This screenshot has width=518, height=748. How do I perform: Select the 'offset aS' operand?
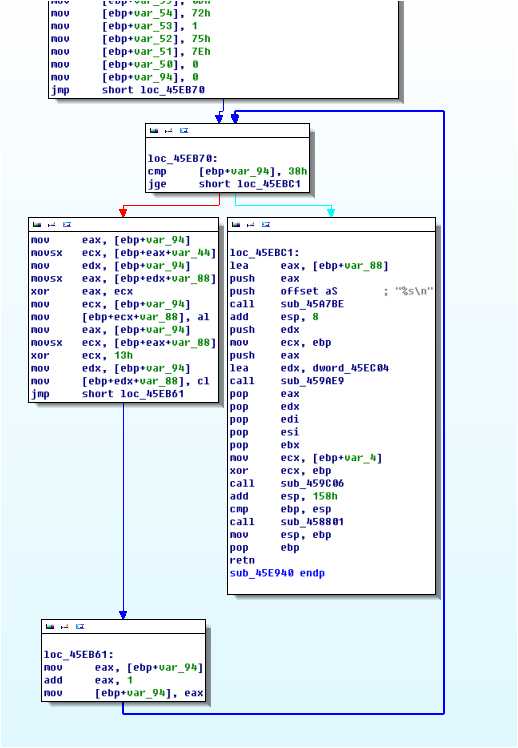[x=309, y=291]
